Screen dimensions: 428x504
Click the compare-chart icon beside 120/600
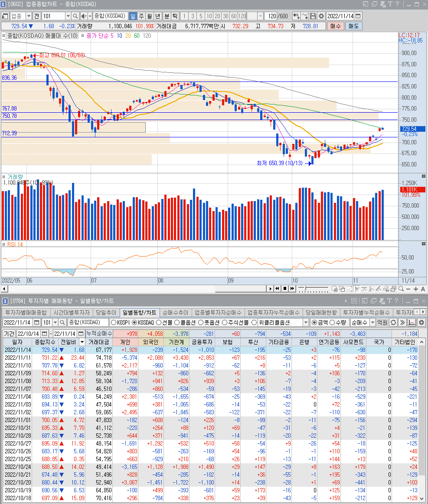tap(296, 16)
